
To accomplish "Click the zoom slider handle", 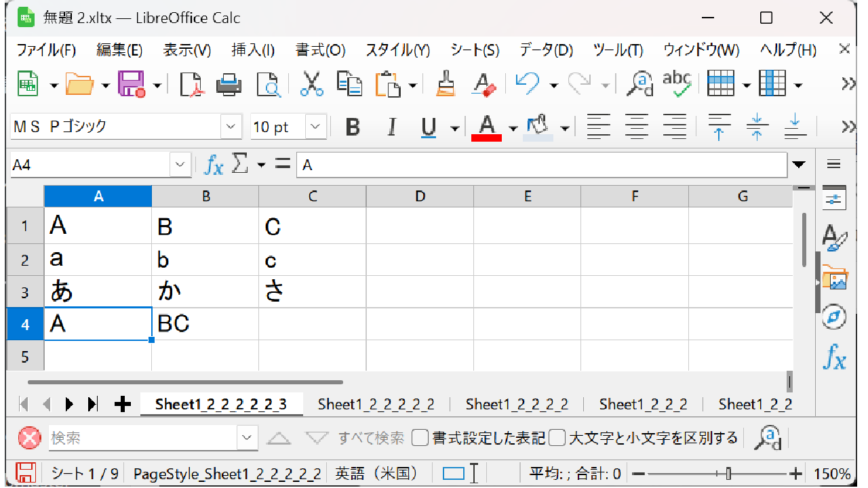I will (x=728, y=473).
